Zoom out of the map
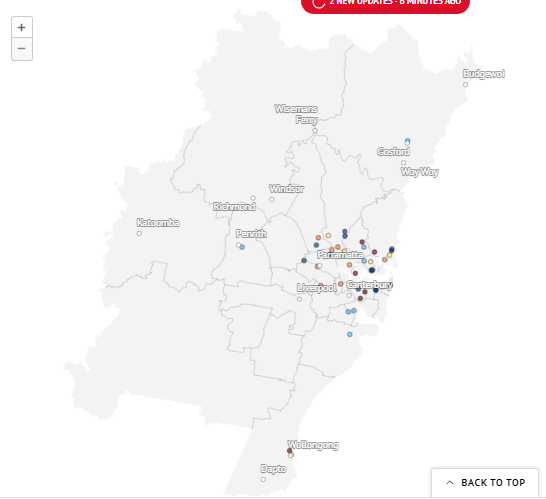 click(22, 48)
